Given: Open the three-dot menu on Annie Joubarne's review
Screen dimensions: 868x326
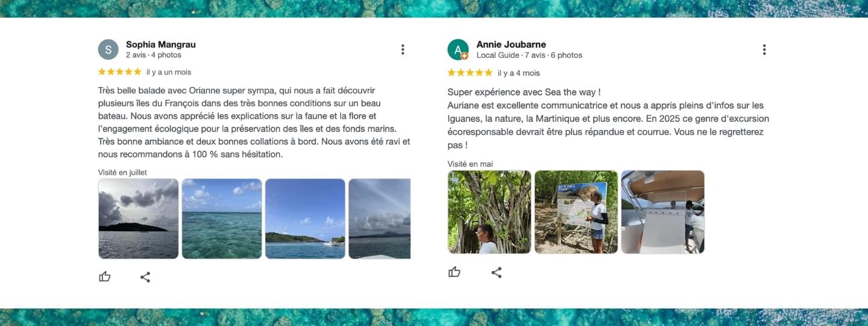Looking at the screenshot, I should pyautogui.click(x=764, y=50).
